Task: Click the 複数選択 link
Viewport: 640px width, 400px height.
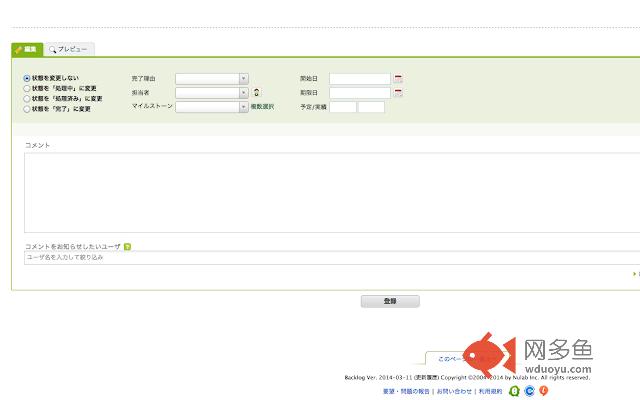Action: (262, 107)
